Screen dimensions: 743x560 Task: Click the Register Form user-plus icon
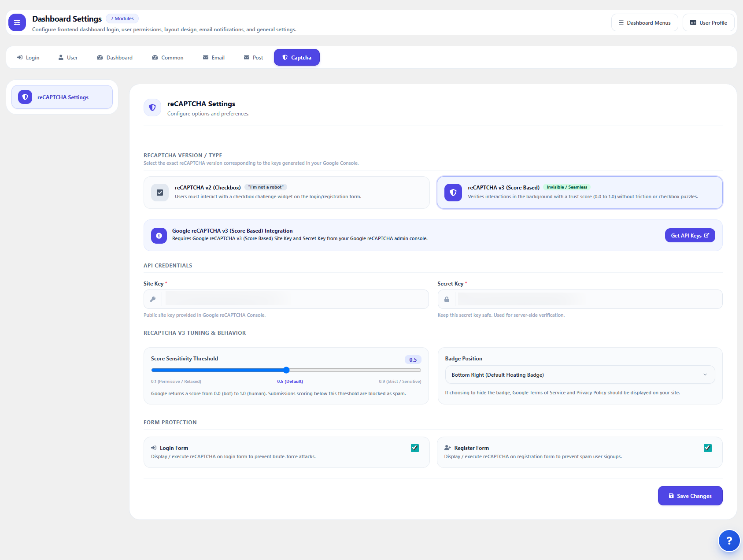447,448
